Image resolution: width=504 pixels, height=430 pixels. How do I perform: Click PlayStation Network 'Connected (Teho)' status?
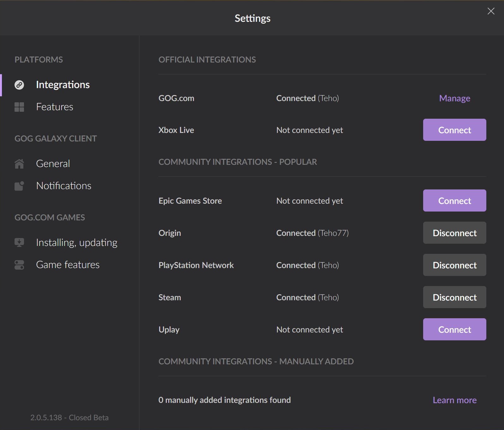(308, 265)
